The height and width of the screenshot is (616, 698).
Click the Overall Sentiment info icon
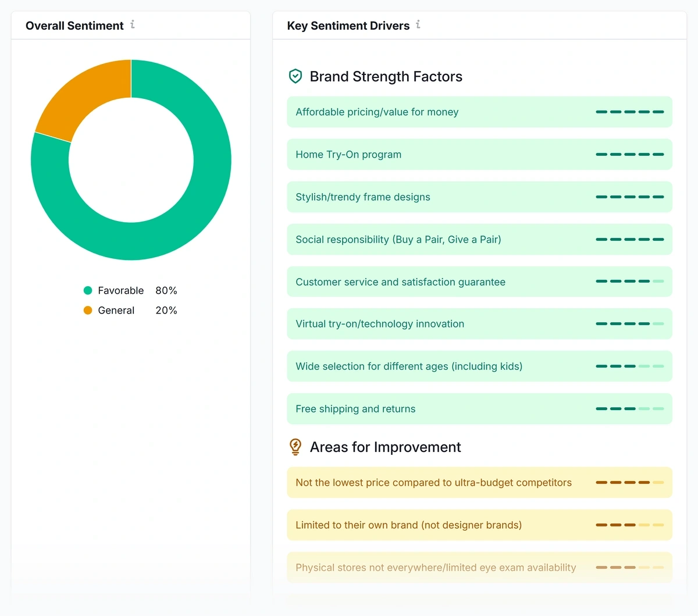coord(132,25)
